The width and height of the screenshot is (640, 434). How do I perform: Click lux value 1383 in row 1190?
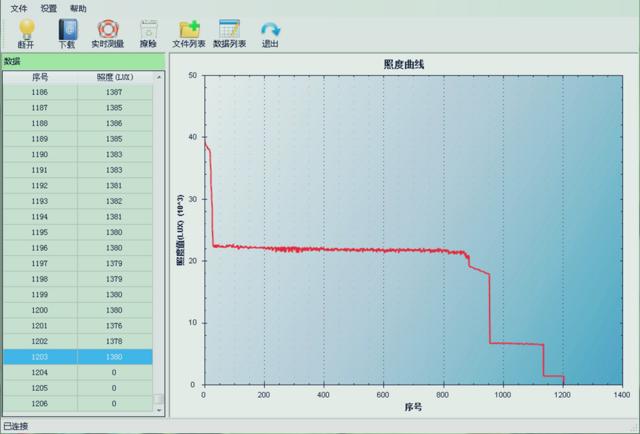114,154
